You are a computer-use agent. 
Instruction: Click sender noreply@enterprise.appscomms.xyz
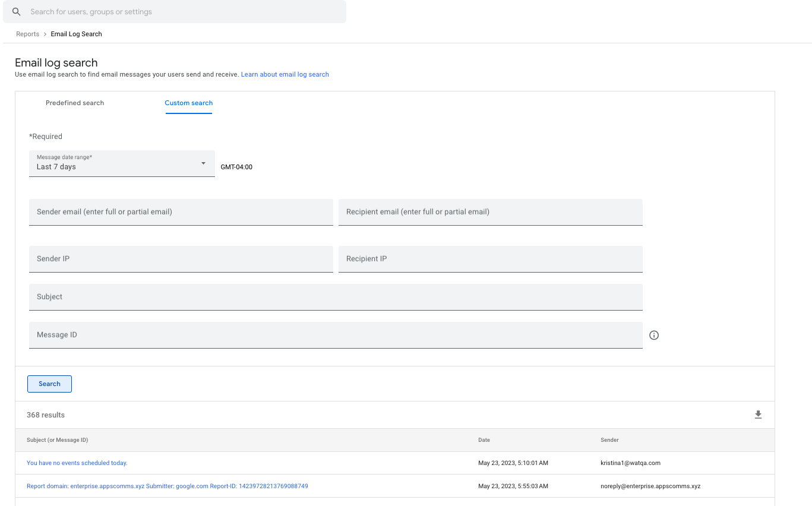click(x=650, y=486)
